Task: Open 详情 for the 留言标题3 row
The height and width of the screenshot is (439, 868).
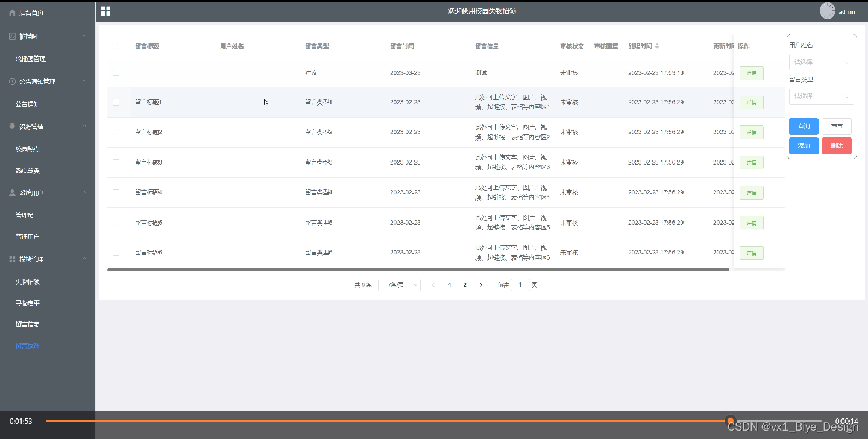Action: (x=751, y=162)
